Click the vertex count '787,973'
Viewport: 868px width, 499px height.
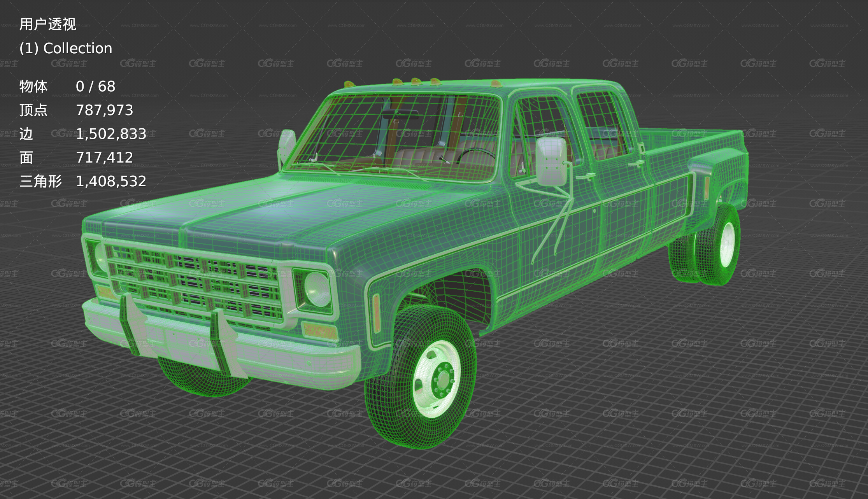click(104, 110)
